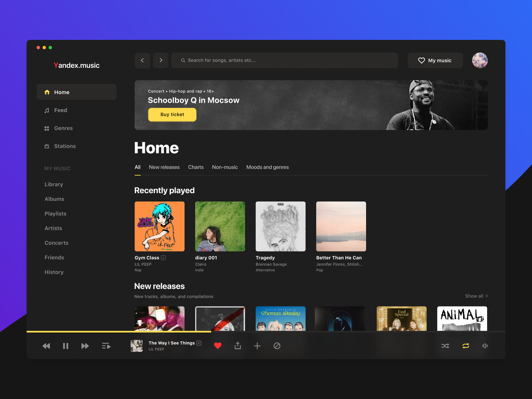The width and height of the screenshot is (532, 399).
Task: Open Albums under My Music
Action: [54, 199]
